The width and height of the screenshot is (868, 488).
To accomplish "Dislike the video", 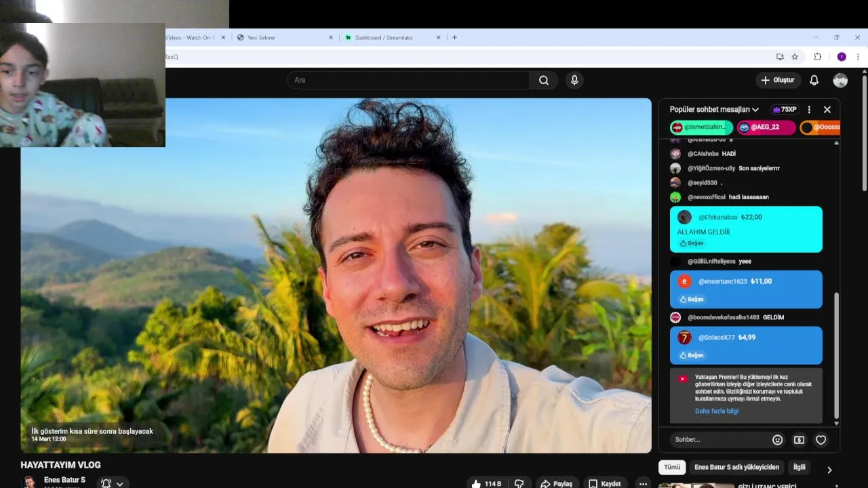I will [519, 483].
